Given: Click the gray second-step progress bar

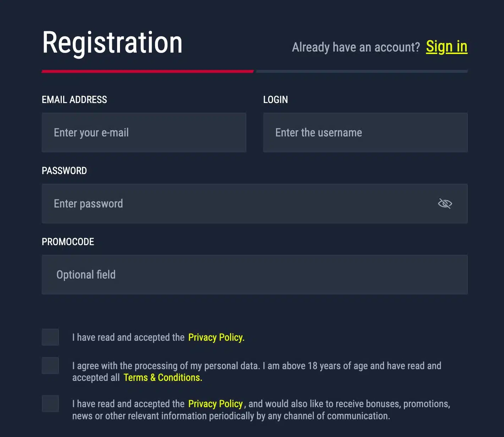Looking at the screenshot, I should 362,71.
